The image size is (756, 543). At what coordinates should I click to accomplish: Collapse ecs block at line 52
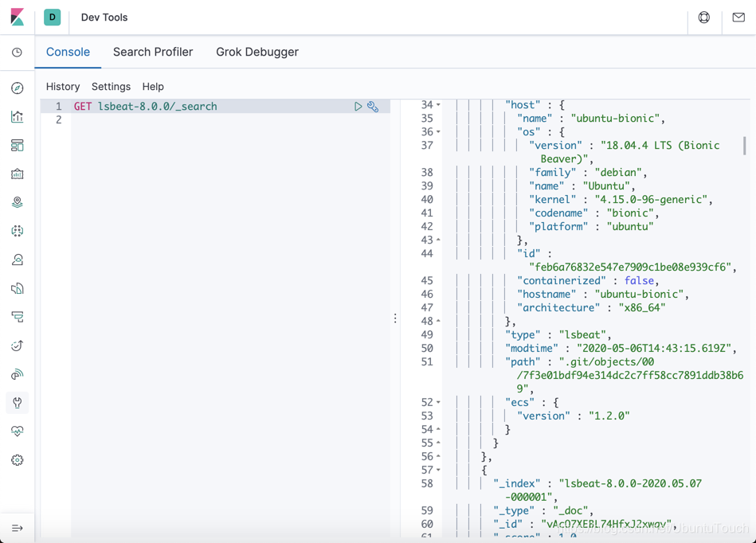pyautogui.click(x=438, y=402)
